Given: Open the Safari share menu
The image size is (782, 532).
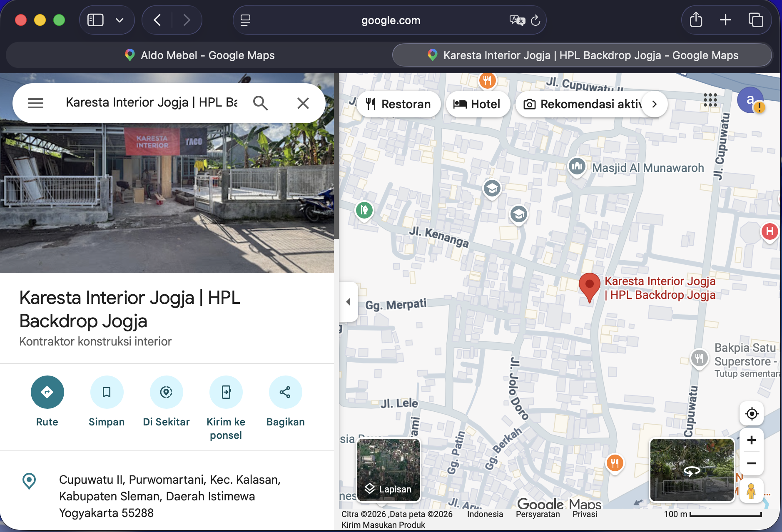Looking at the screenshot, I should point(696,20).
